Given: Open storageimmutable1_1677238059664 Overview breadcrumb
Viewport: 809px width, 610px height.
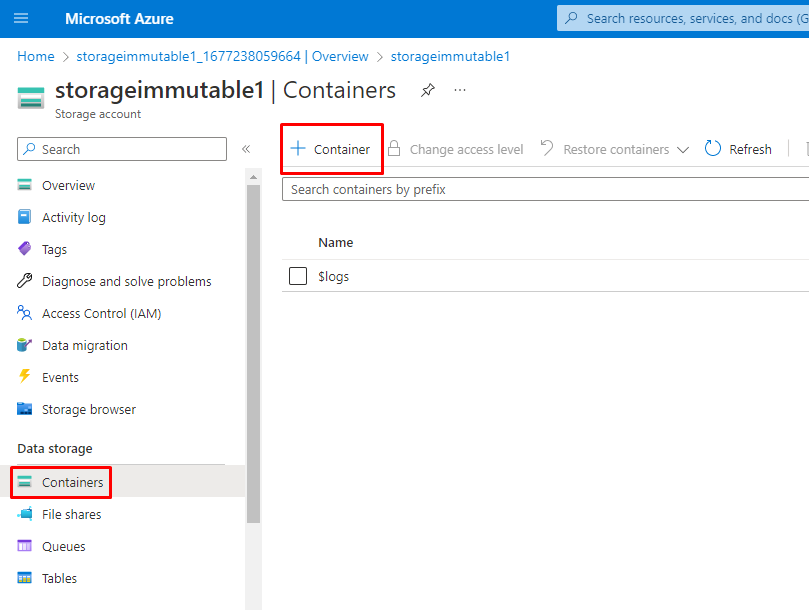Looking at the screenshot, I should click(x=222, y=56).
